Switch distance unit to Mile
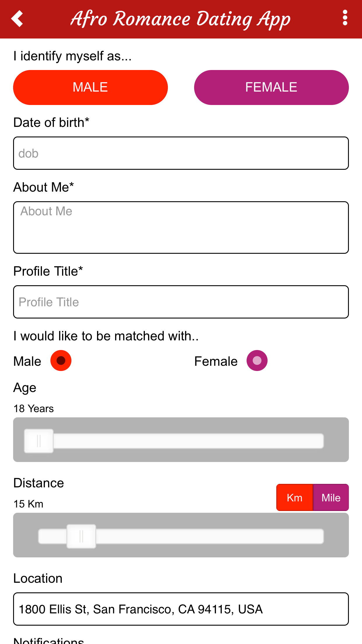 coord(331,498)
